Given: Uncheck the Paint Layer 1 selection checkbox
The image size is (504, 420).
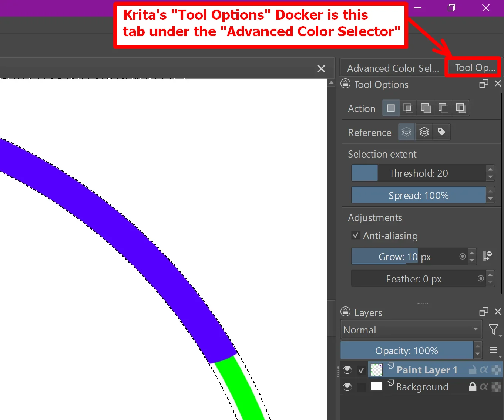Looking at the screenshot, I should point(362,370).
